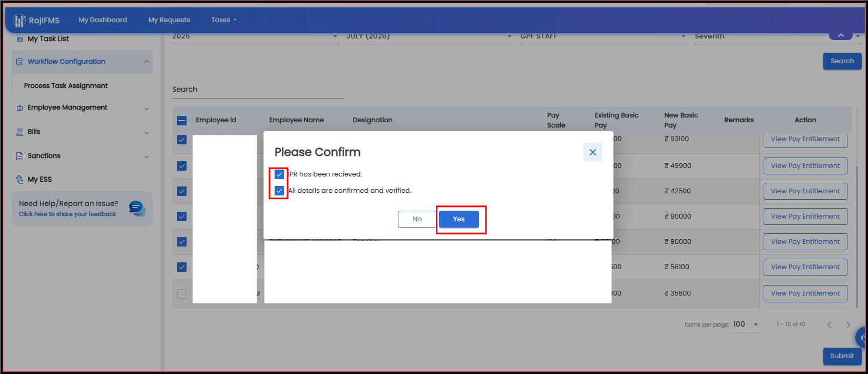This screenshot has width=868, height=374.
Task: Open the GPF STAFF dropdown
Action: [603, 36]
